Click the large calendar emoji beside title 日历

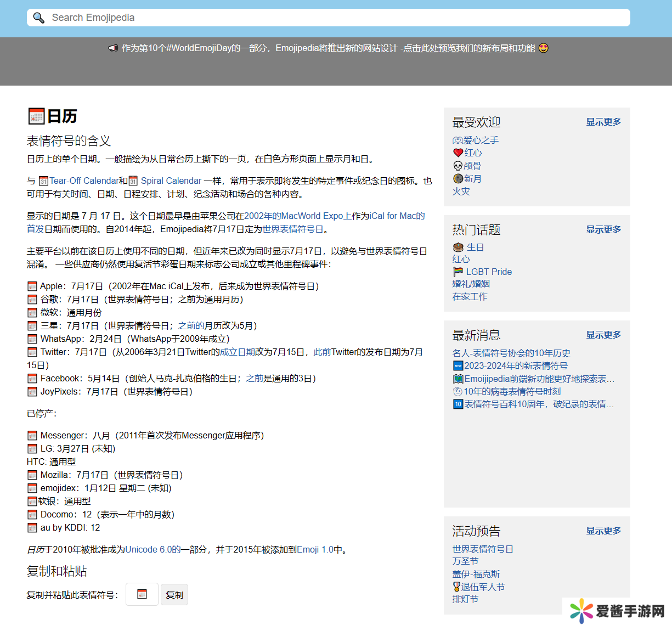click(x=36, y=116)
